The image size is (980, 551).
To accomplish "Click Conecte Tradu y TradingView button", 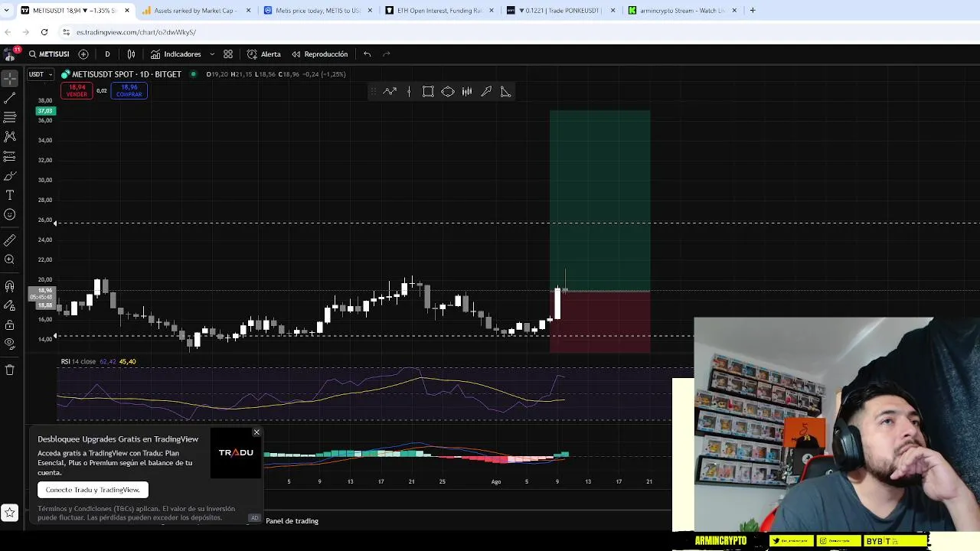I will (93, 490).
